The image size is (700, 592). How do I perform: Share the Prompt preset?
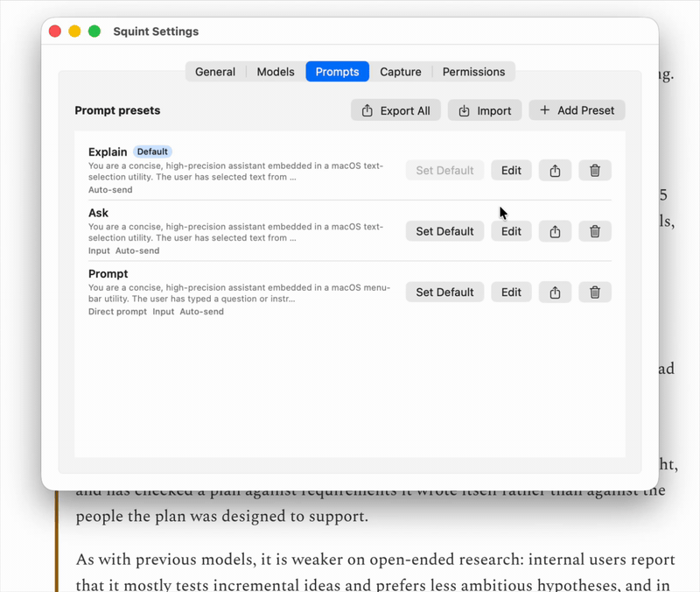tap(555, 292)
